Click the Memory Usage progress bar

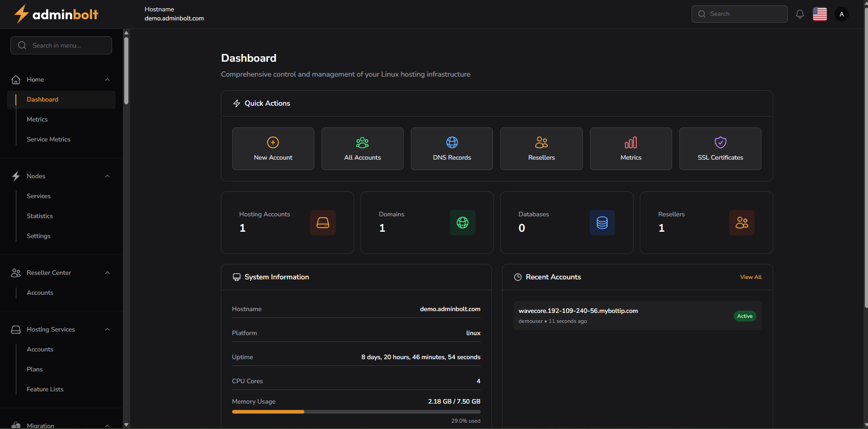tap(356, 412)
